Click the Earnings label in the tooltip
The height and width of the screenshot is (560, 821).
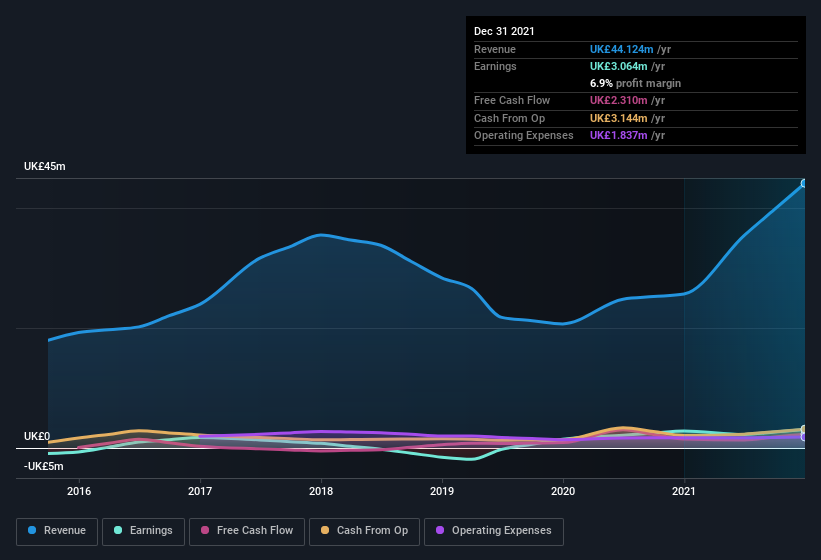[x=495, y=66]
